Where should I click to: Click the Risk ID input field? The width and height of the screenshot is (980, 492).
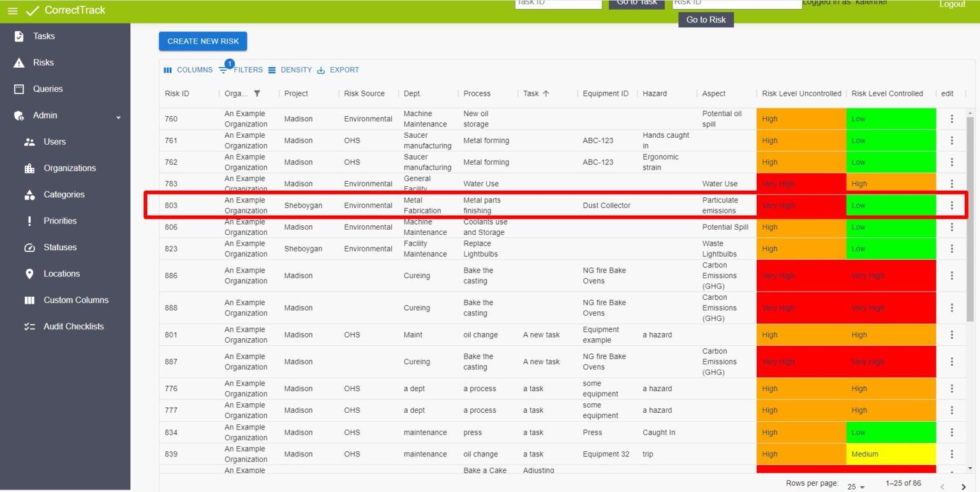click(x=737, y=3)
